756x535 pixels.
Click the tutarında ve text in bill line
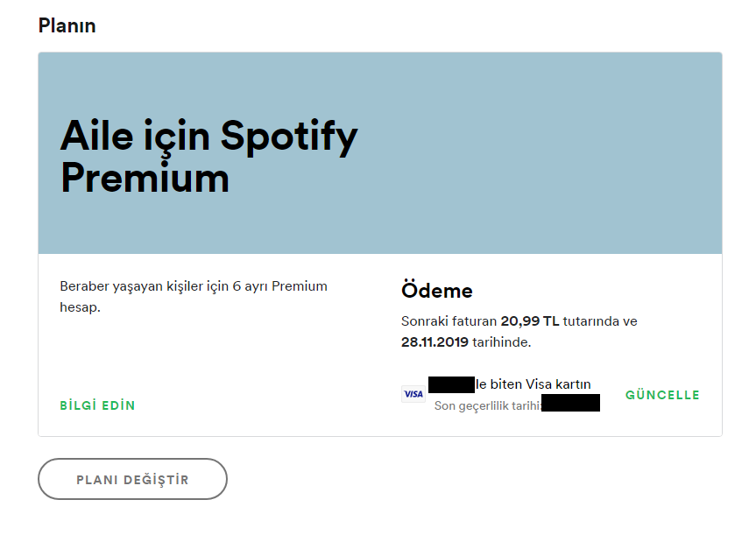600,321
